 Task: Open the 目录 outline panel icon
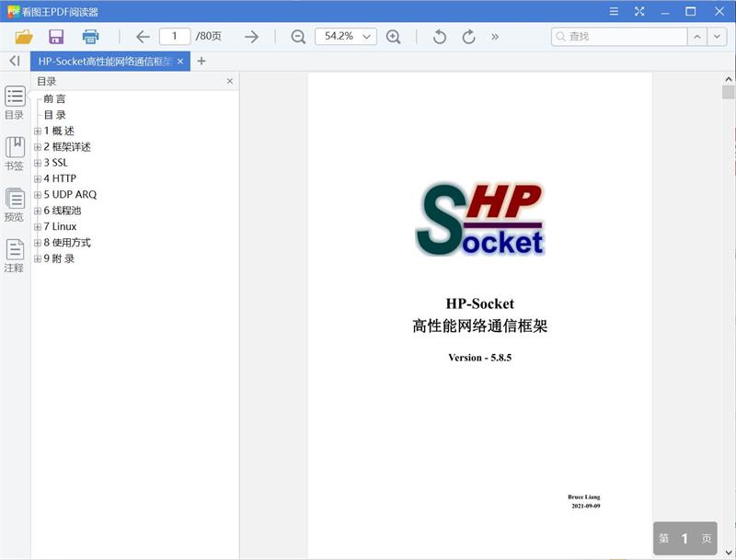click(x=15, y=103)
